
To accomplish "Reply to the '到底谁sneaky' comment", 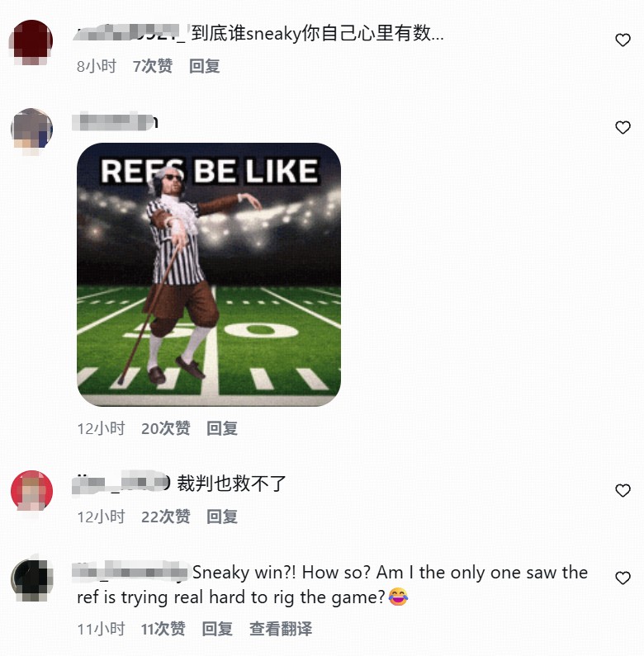I will click(204, 66).
